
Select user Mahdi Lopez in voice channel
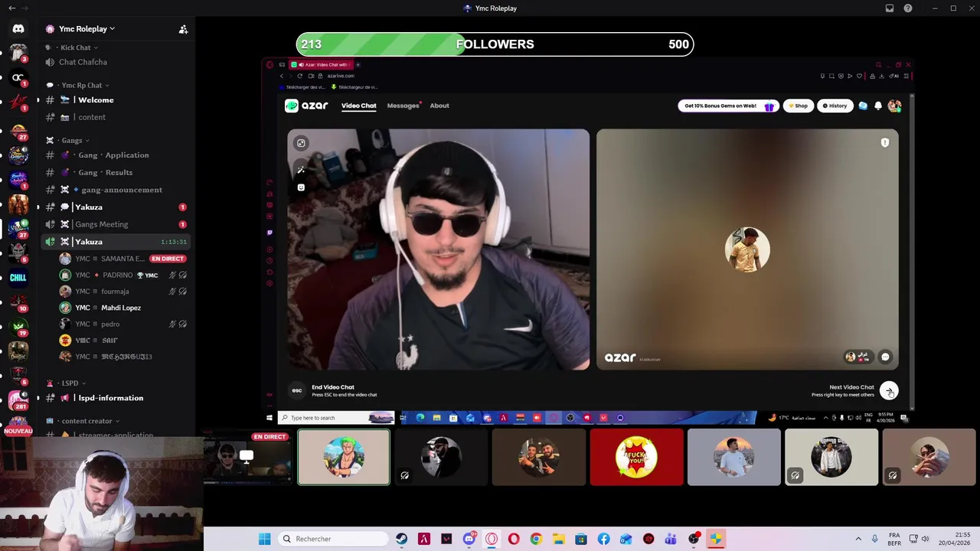pos(124,308)
